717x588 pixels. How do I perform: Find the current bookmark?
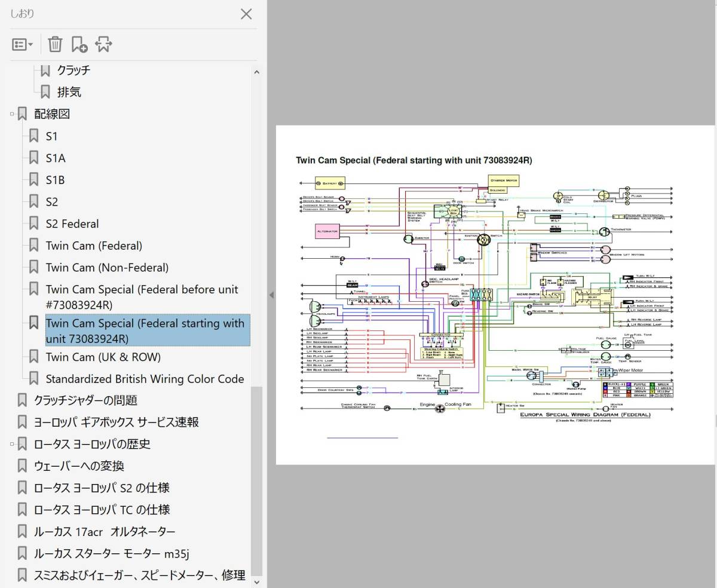[104, 44]
